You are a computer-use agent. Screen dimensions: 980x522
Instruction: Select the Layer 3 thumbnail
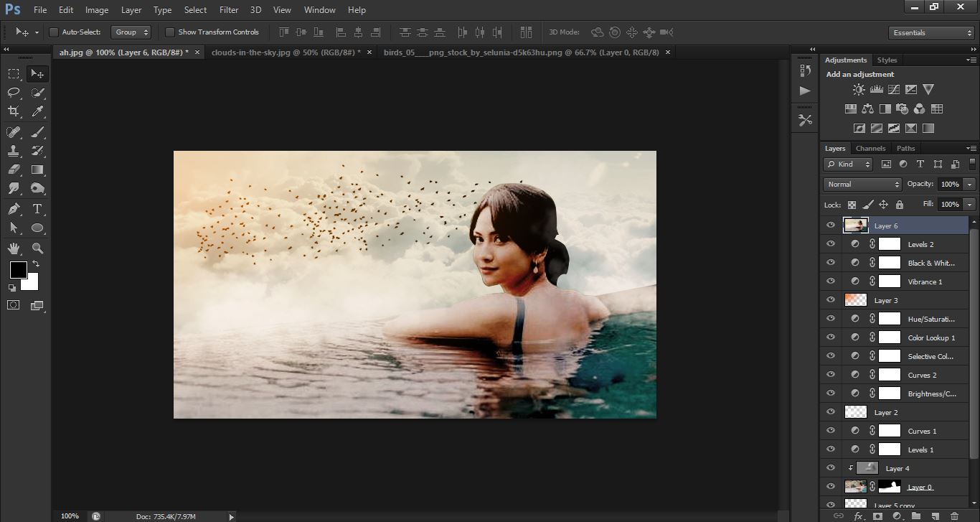coord(856,300)
